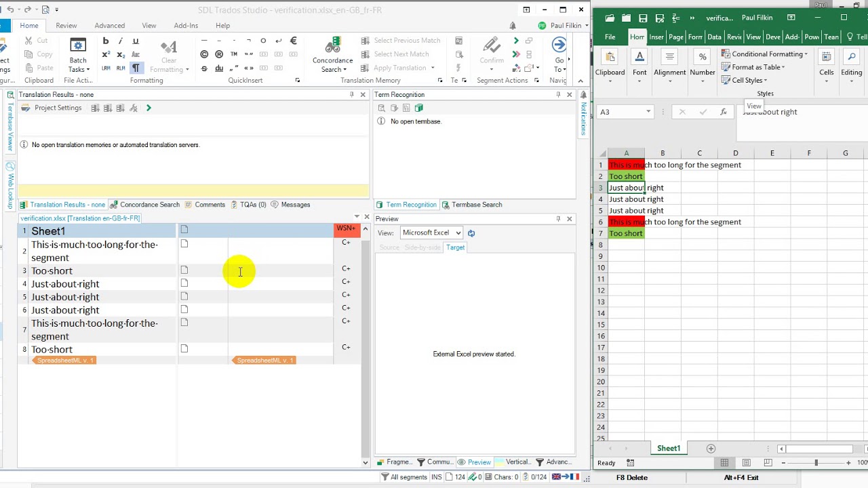Open Format as Table dropdown in Excel

(753, 67)
